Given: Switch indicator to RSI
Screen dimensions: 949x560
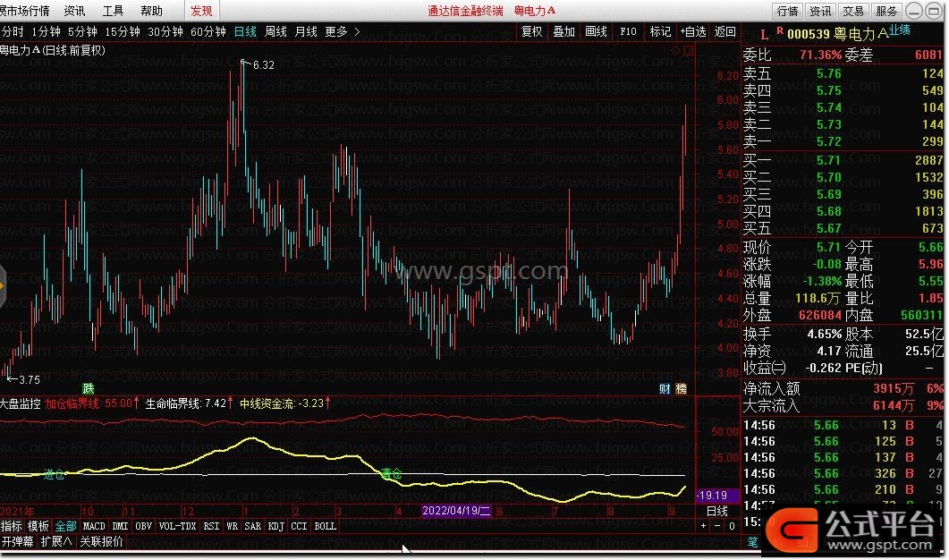Looking at the screenshot, I should (211, 526).
